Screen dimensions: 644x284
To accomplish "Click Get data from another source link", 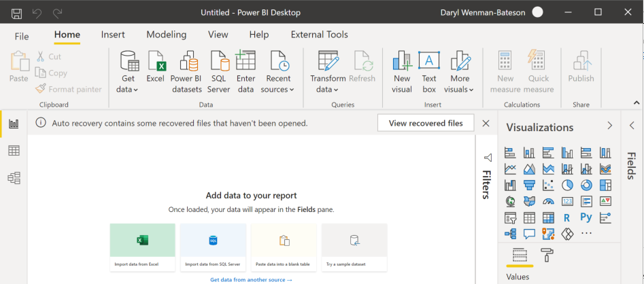I will point(252,280).
